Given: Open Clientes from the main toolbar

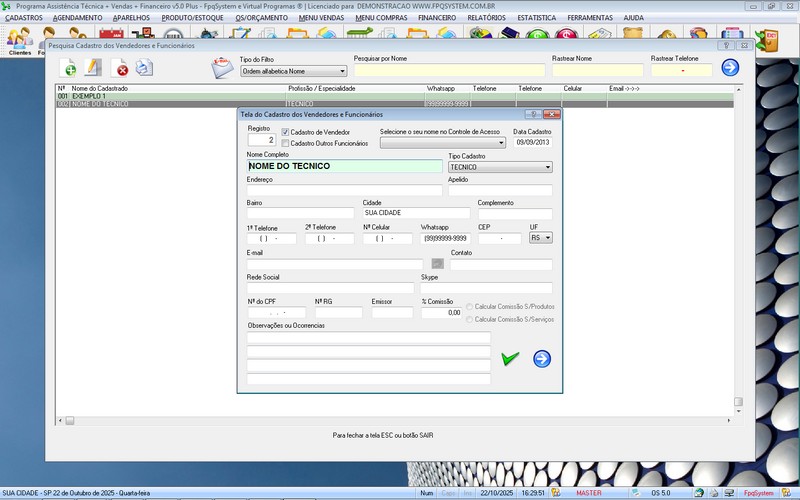Looking at the screenshot, I should pyautogui.click(x=19, y=40).
